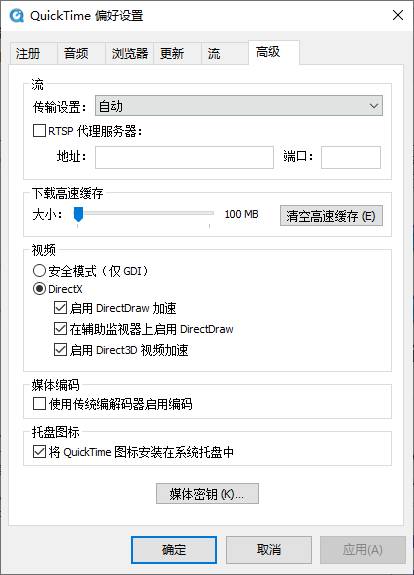The width and height of the screenshot is (414, 575).
Task: Close the QuickTime 偏好设置 dialog
Action: [397, 15]
